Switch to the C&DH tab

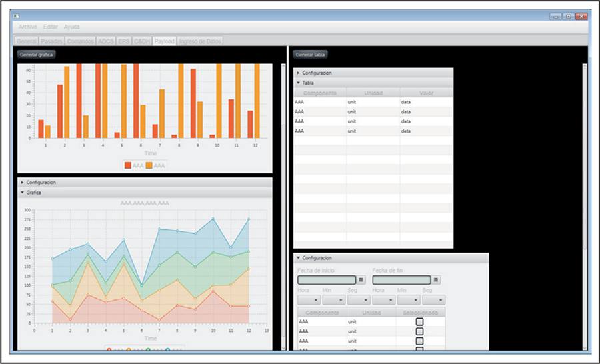click(x=142, y=41)
